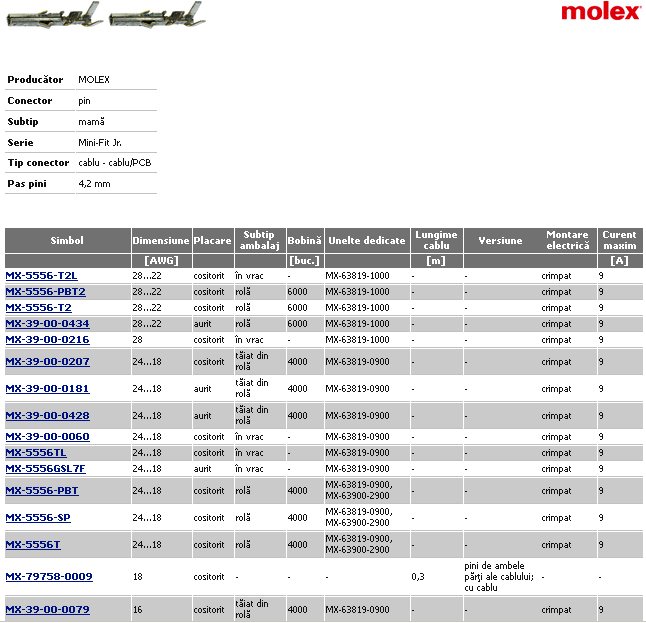This screenshot has width=646, height=623.
Task: Select the Pas pini value 4,2 mm
Action: coord(95,184)
